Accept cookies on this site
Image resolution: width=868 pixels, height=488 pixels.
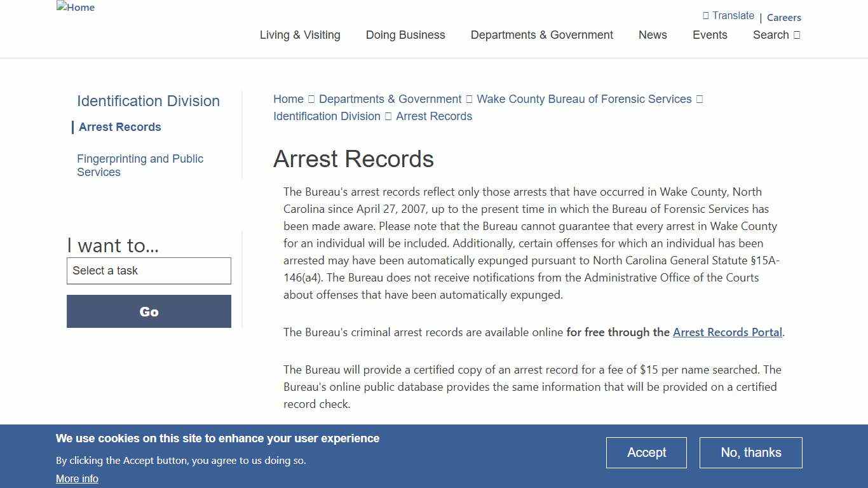click(646, 452)
